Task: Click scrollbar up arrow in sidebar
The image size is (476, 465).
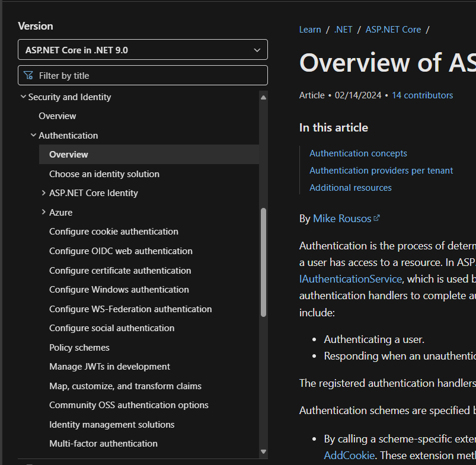Action: coord(264,97)
